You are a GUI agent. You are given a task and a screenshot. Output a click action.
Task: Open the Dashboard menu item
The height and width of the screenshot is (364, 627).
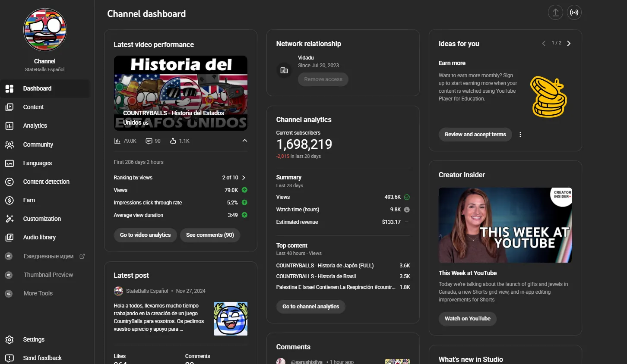(45, 88)
